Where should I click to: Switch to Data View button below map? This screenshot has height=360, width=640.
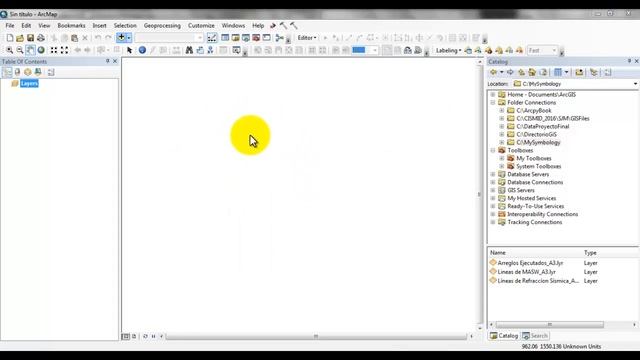click(x=126, y=336)
